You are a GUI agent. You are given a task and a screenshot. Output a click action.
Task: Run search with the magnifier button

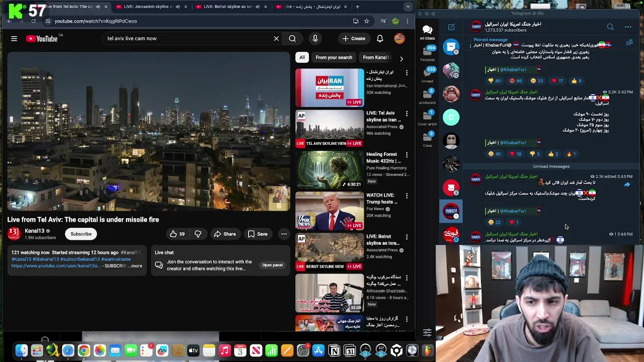point(292,38)
